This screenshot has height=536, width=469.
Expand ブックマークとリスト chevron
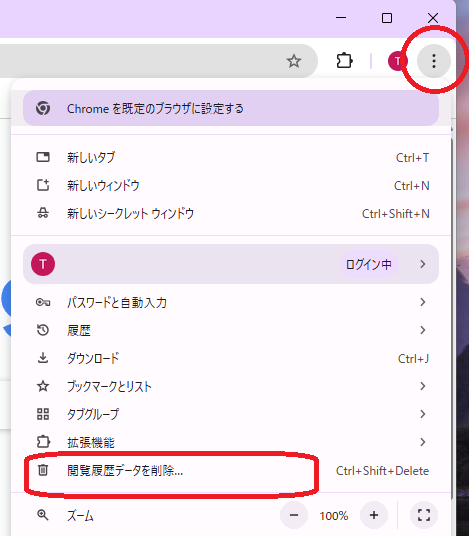pyautogui.click(x=423, y=386)
